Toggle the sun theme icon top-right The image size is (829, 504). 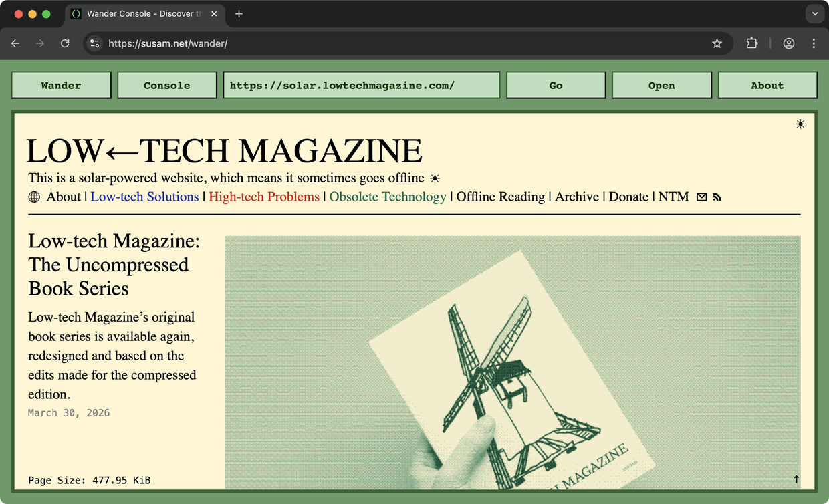point(800,124)
